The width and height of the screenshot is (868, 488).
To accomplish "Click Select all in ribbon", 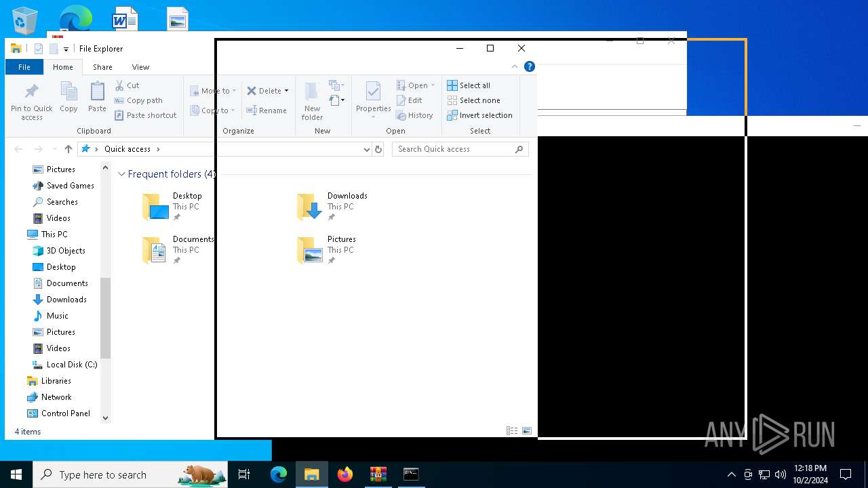I will (x=469, y=85).
